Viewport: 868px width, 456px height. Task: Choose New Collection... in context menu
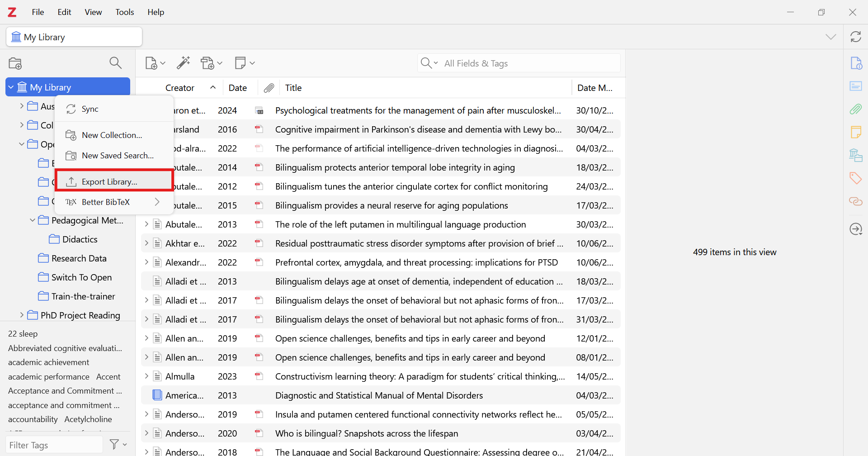coord(114,135)
